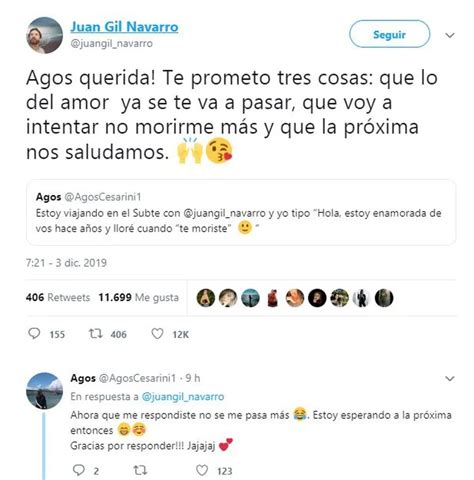Open Juan Gil Navarro's profile picture
This screenshot has width=474, height=480.
[x=44, y=35]
